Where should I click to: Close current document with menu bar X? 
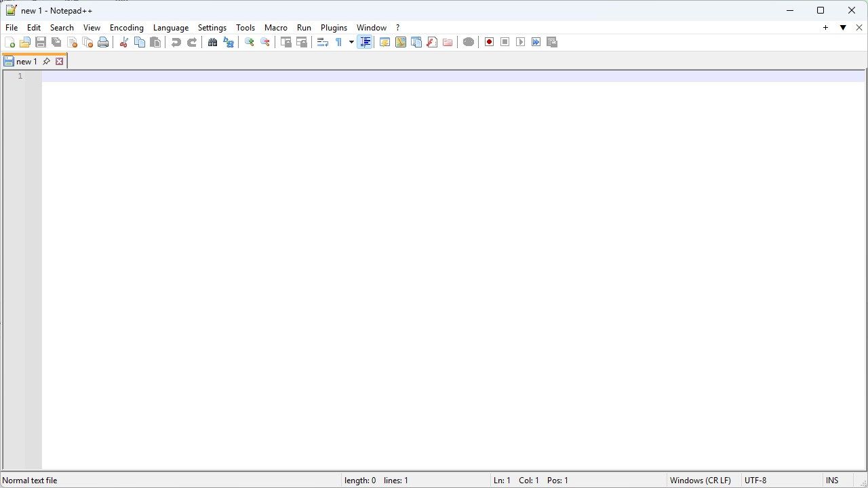pos(859,28)
